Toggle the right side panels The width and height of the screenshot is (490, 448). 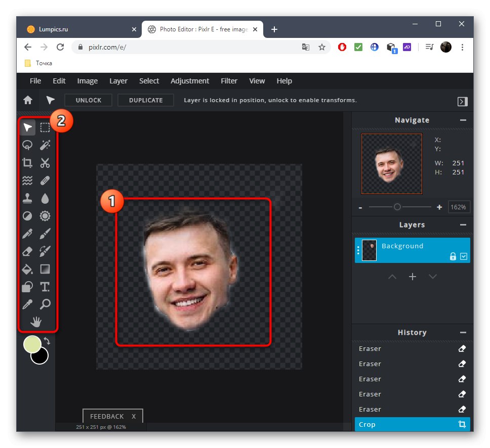tap(463, 102)
